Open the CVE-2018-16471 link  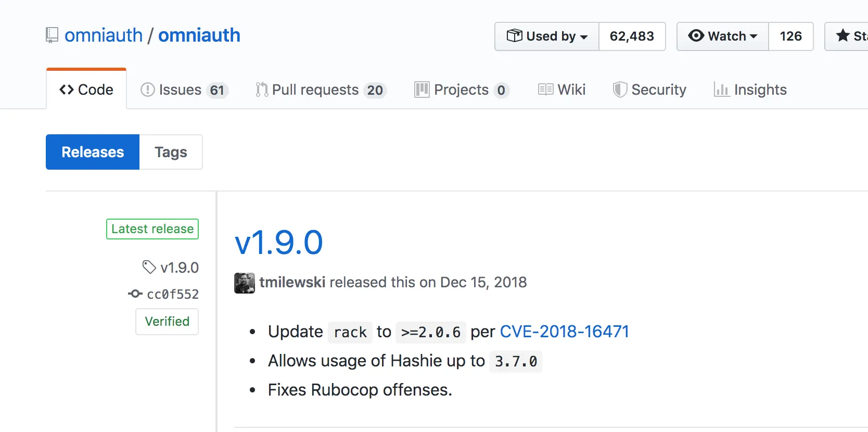[564, 332]
